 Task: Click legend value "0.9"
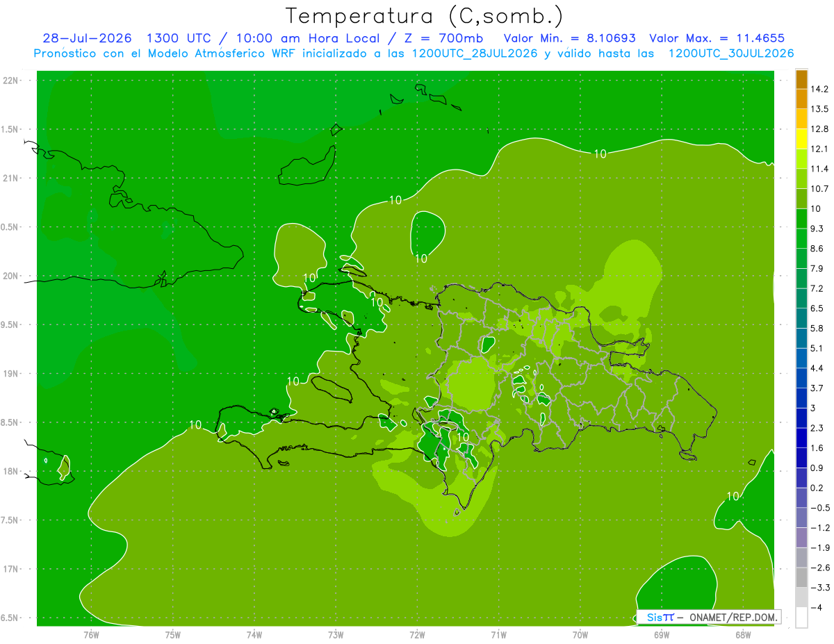(x=818, y=468)
